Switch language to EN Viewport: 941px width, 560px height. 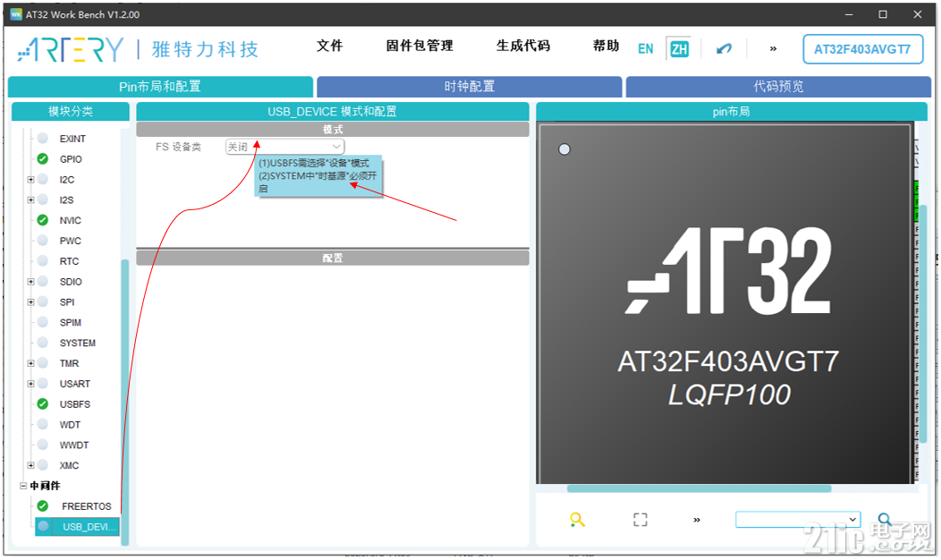646,48
